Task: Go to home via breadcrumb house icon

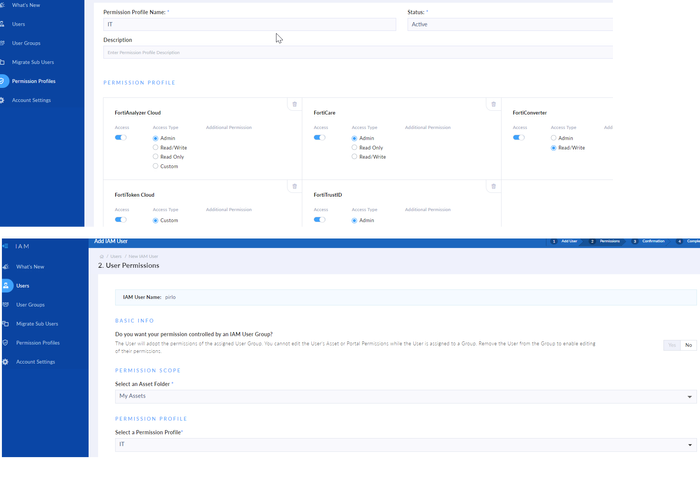Action: click(x=102, y=256)
